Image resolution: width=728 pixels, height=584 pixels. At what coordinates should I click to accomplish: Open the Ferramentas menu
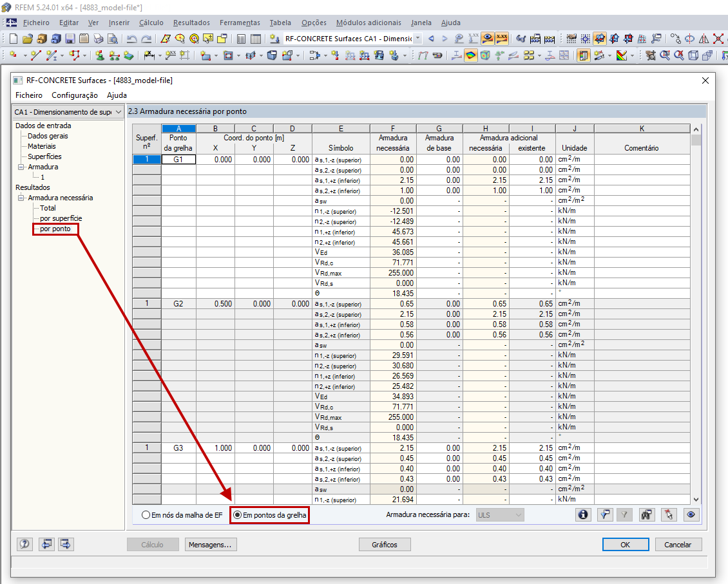coord(240,23)
